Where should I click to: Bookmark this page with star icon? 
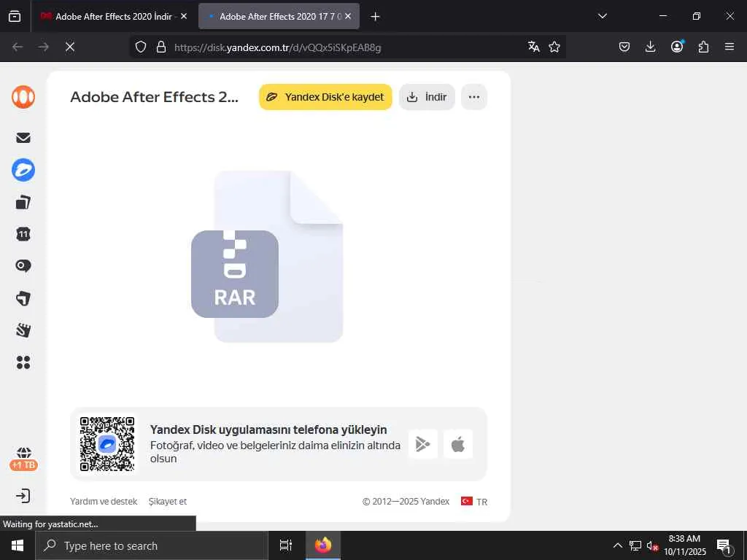[x=554, y=47]
